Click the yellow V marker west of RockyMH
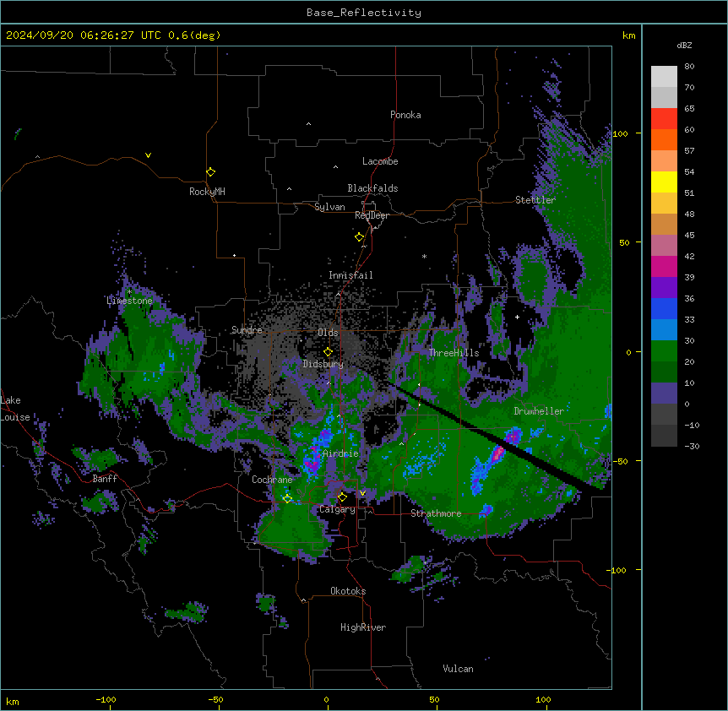Screen dimensions: 728x711 [x=148, y=155]
